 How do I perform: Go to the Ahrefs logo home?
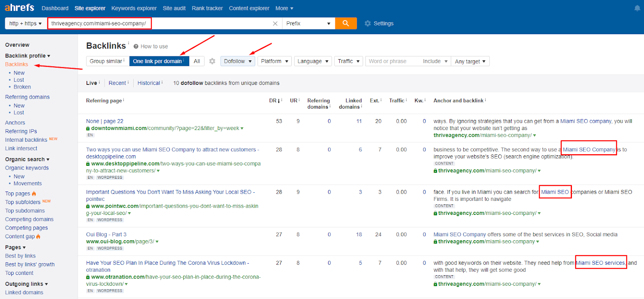tap(19, 8)
